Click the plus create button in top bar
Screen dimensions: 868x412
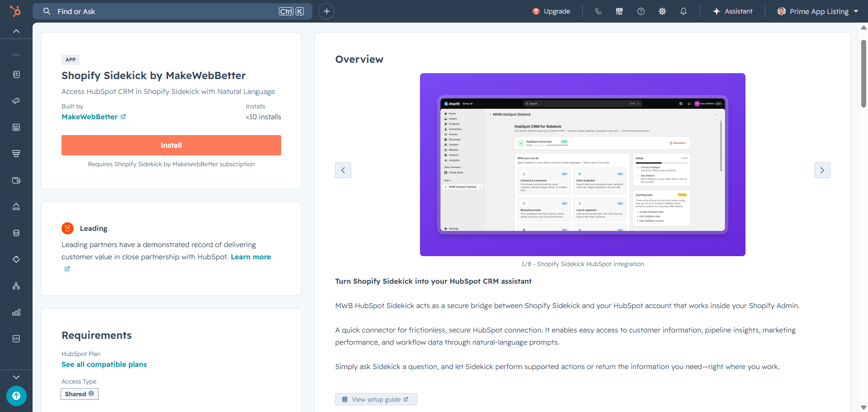[x=326, y=11]
